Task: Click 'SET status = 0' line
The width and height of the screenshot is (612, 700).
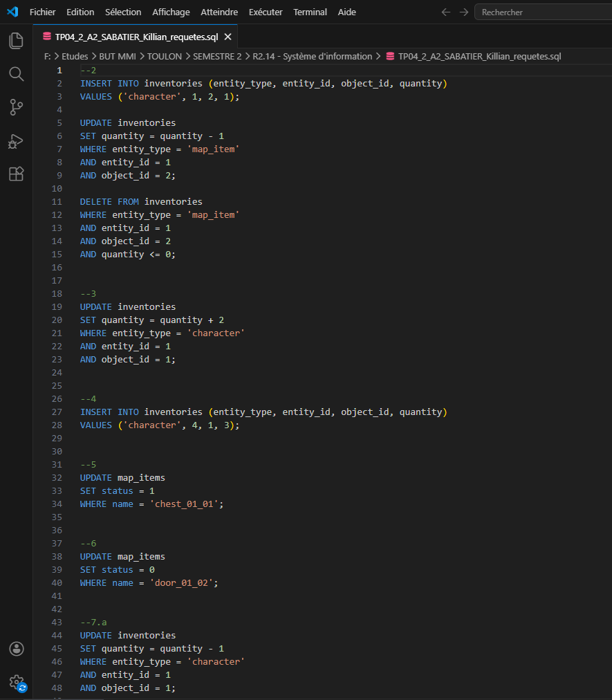Action: [x=118, y=570]
